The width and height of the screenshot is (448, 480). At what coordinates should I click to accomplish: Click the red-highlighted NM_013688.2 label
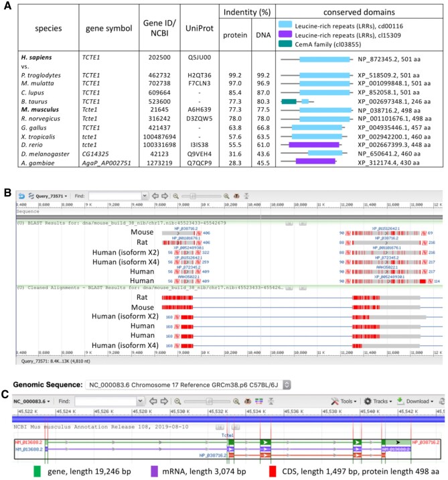coord(28,442)
